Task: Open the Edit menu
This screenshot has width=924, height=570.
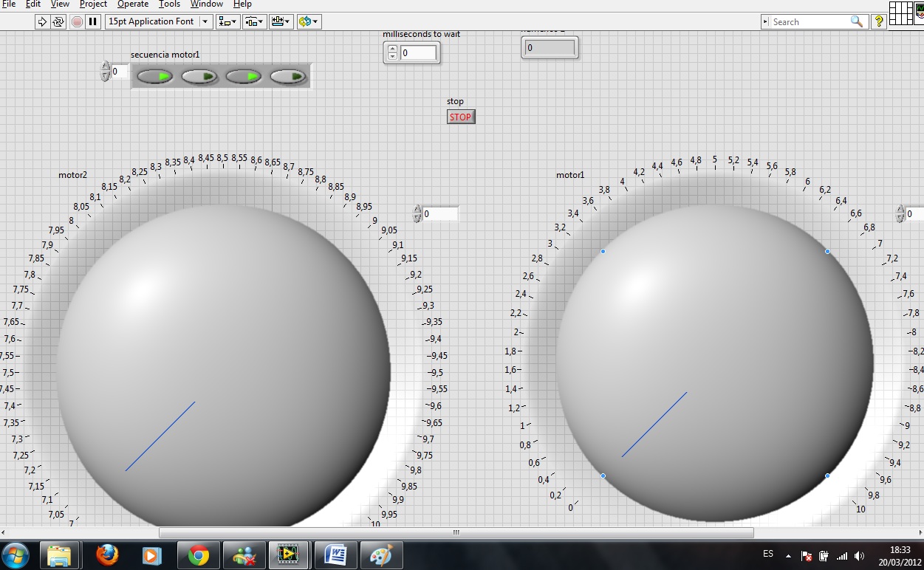Action: 33,4
